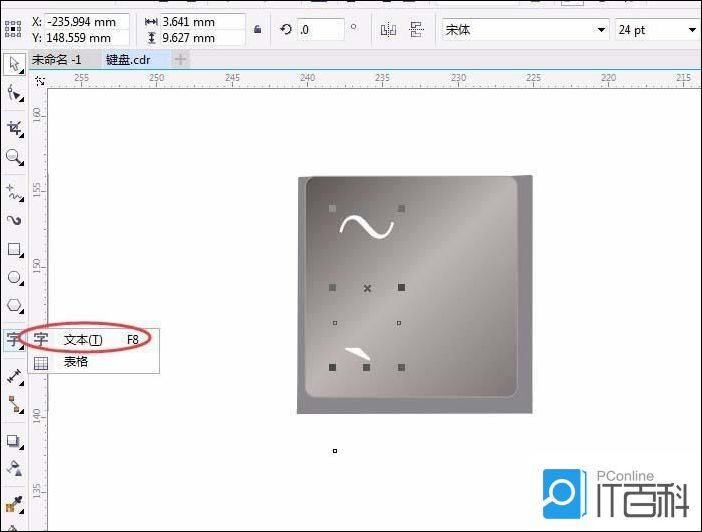The height and width of the screenshot is (532, 702).
Task: Click the mirror vertically button
Action: pos(417,30)
